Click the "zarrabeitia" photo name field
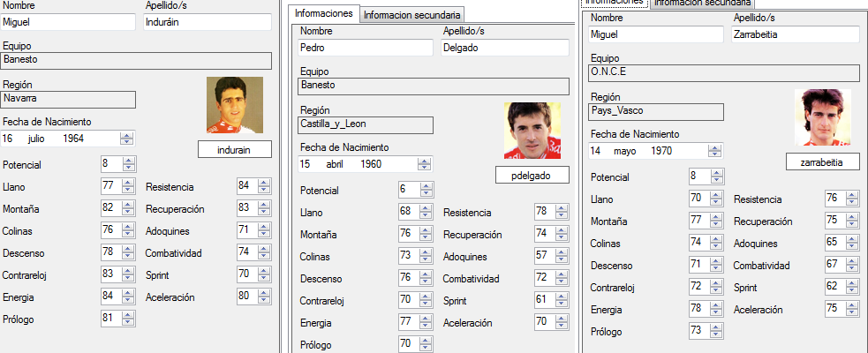Viewport: 868px width, 353px height. (822, 162)
